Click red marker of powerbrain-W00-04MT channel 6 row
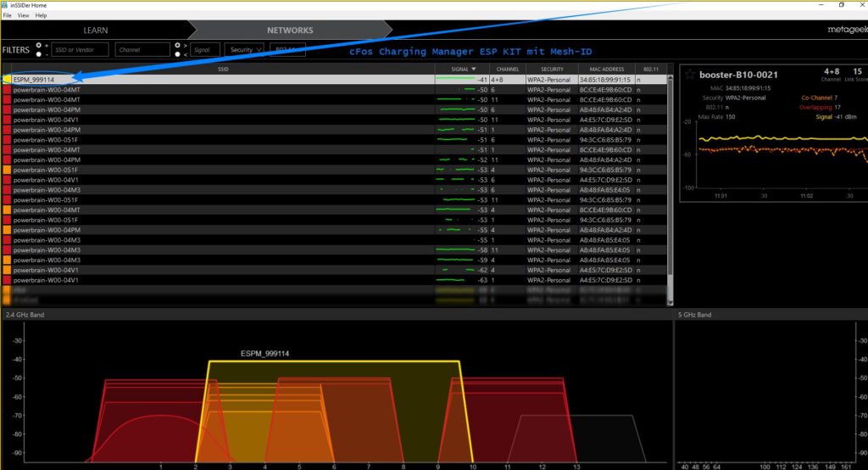 [7, 90]
